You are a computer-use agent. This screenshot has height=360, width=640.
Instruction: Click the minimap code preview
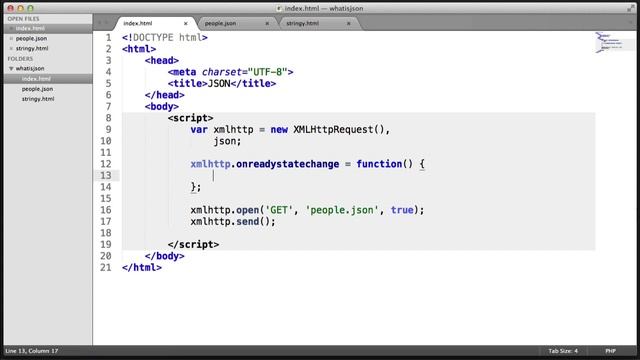[x=609, y=42]
